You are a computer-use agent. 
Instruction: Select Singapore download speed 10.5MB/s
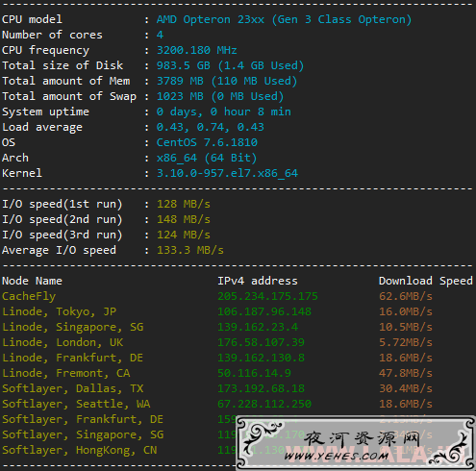coord(406,327)
